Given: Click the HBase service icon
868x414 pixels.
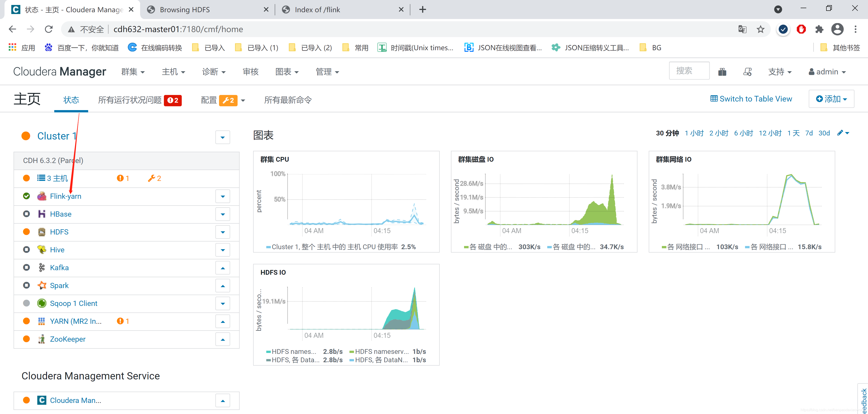Looking at the screenshot, I should (x=42, y=214).
